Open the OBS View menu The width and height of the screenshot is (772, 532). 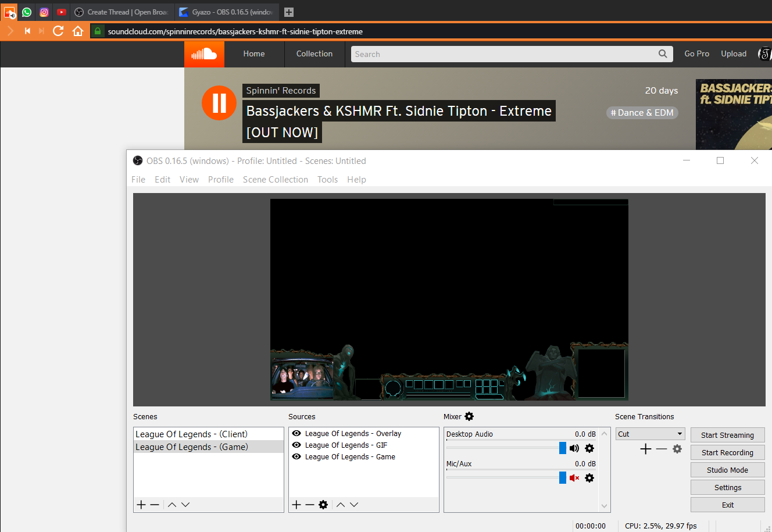click(189, 180)
